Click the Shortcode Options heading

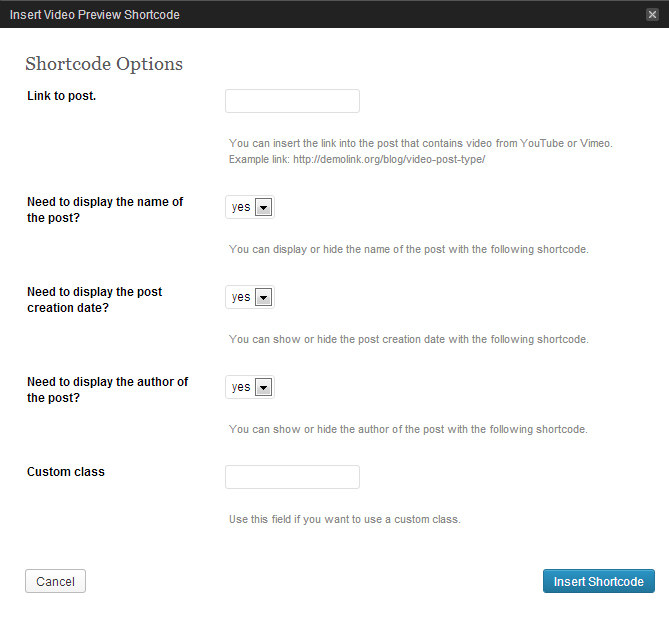[104, 64]
